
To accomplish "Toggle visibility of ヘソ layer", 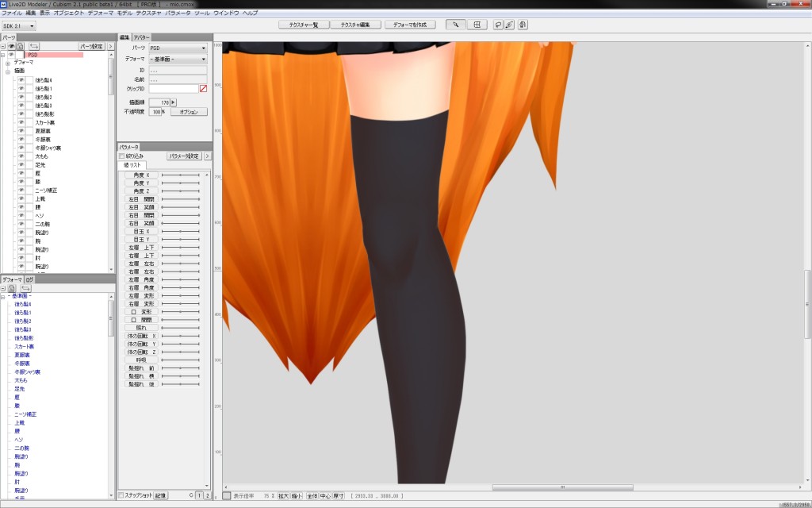I will (21, 216).
